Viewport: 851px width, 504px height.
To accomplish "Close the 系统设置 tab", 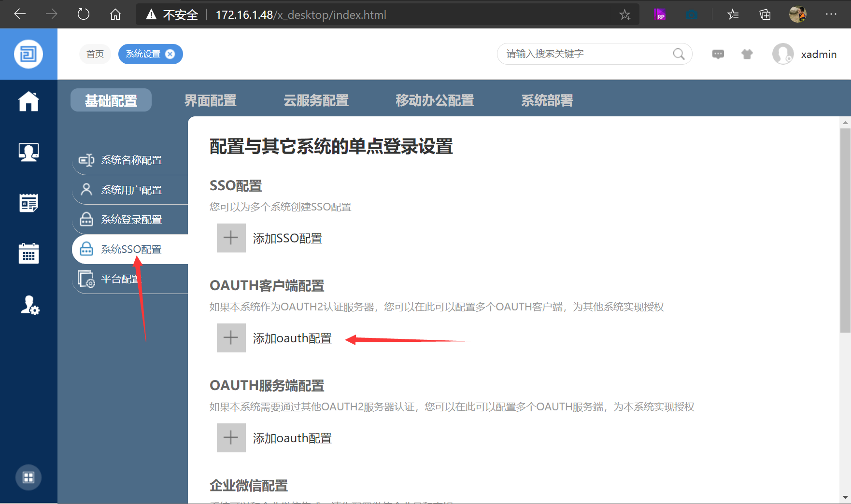I will pyautogui.click(x=170, y=54).
